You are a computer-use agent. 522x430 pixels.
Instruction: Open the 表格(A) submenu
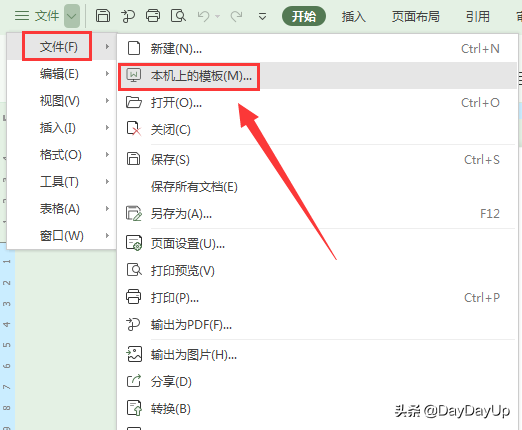[x=62, y=208]
